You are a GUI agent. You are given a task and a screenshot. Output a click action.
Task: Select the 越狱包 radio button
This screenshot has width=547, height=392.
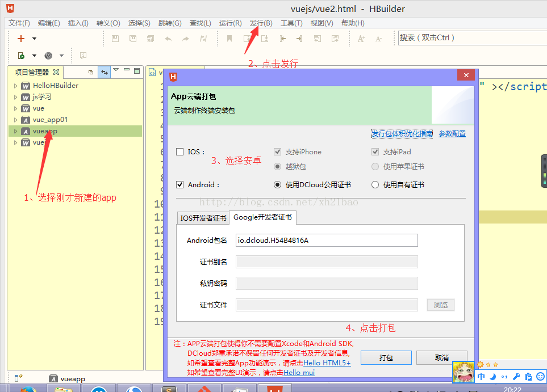pos(277,167)
